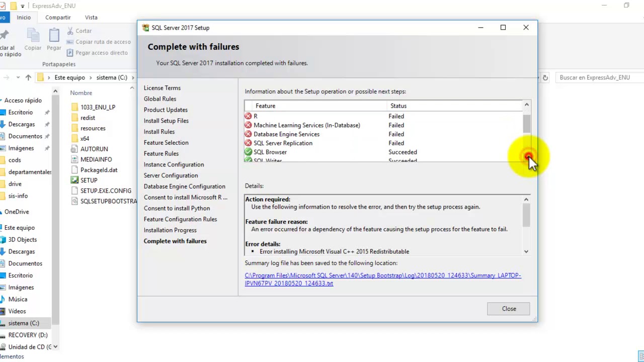
Task: Click the Failed status for Database Engine Services
Action: [x=396, y=134]
